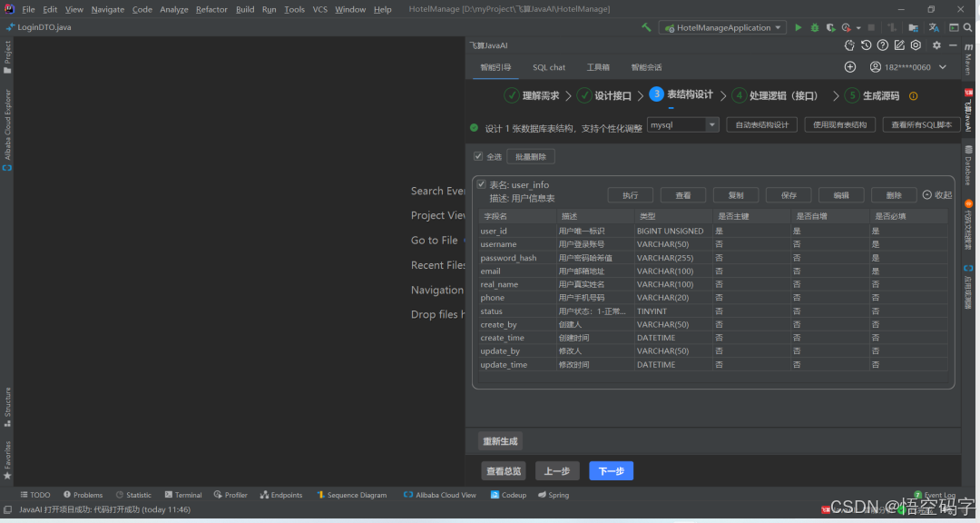Click the green hammer Build Project icon

pos(646,27)
